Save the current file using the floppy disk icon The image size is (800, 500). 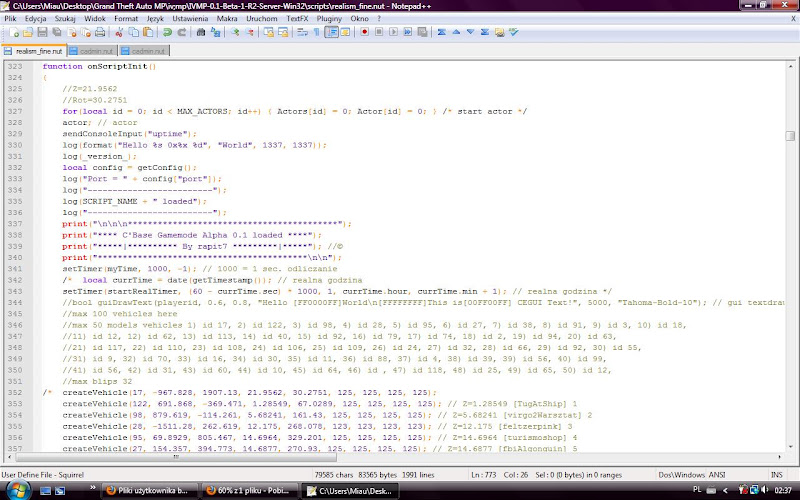click(39, 32)
